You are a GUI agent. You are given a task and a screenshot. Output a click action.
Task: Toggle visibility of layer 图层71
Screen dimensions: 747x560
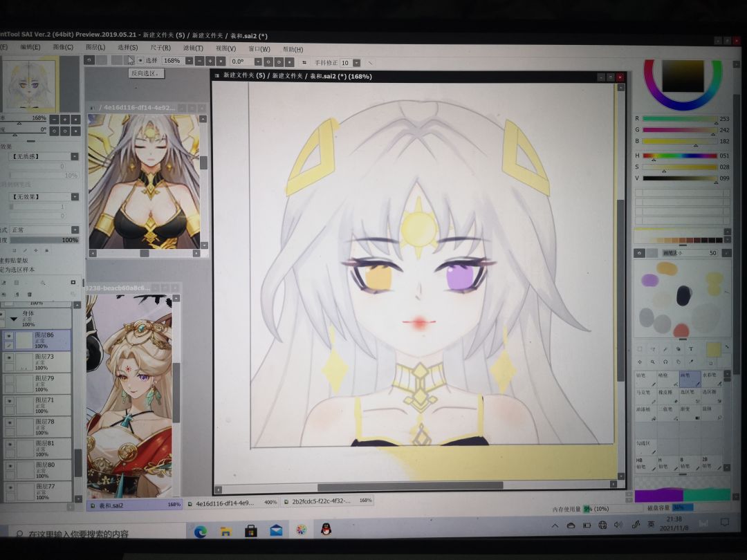9,401
